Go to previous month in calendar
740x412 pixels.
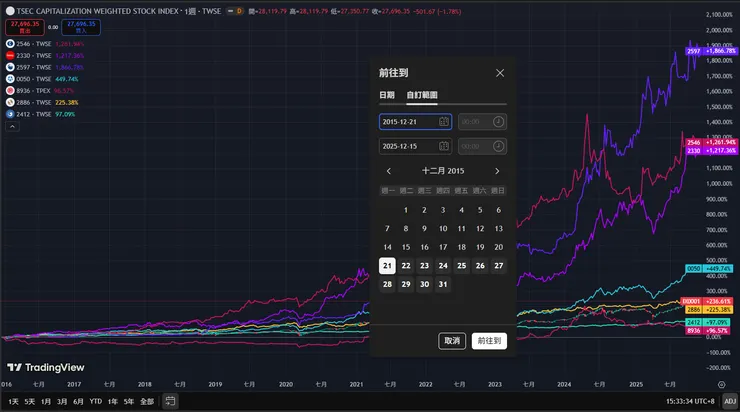pyautogui.click(x=389, y=171)
